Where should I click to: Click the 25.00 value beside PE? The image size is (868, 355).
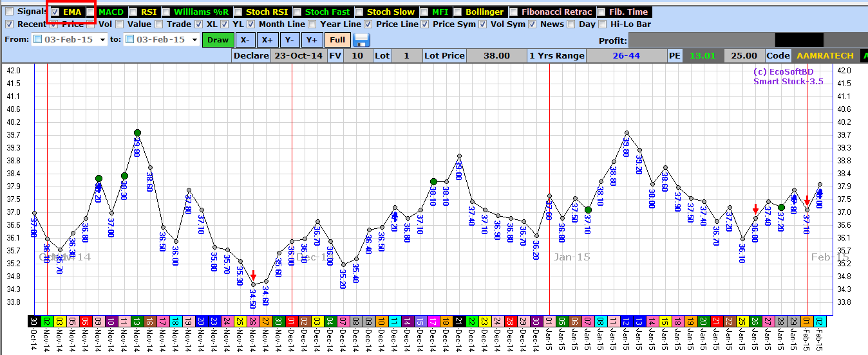(744, 55)
